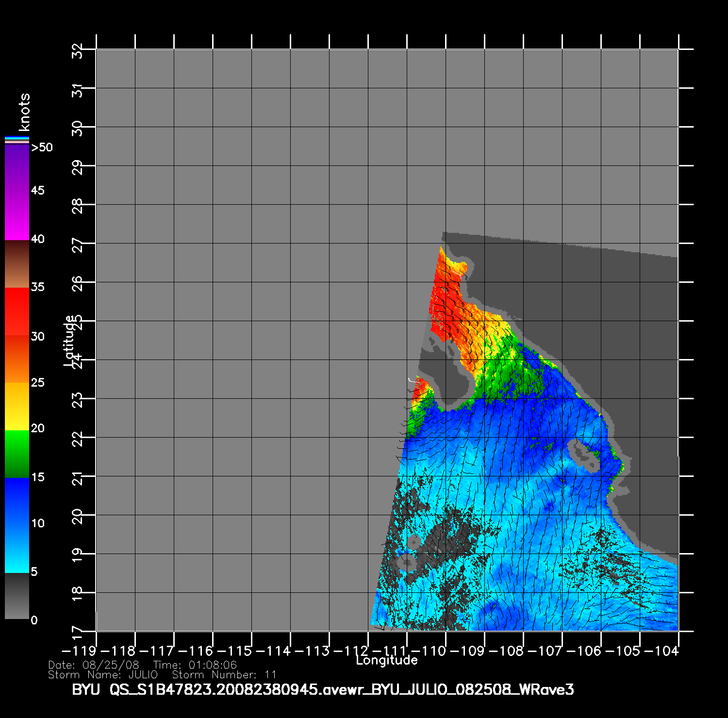Click the brown 35–40 knots legend band
The width and height of the screenshot is (728, 718).
point(17,264)
